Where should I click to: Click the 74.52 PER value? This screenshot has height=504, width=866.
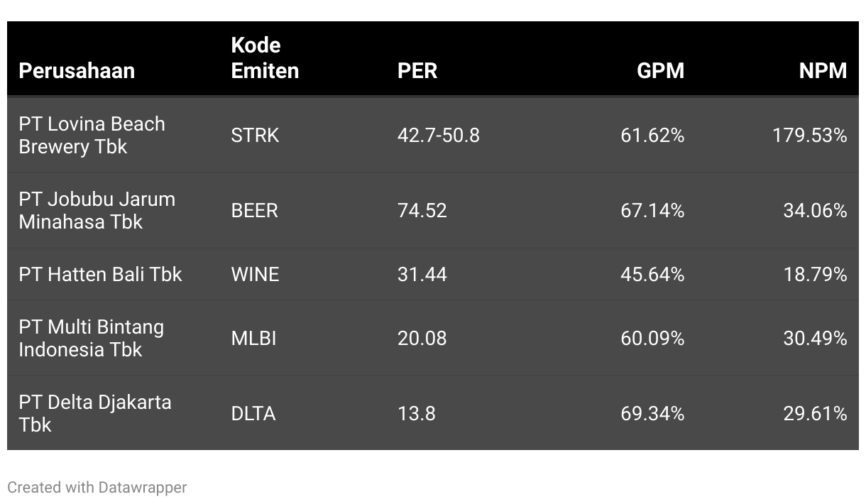pos(422,211)
